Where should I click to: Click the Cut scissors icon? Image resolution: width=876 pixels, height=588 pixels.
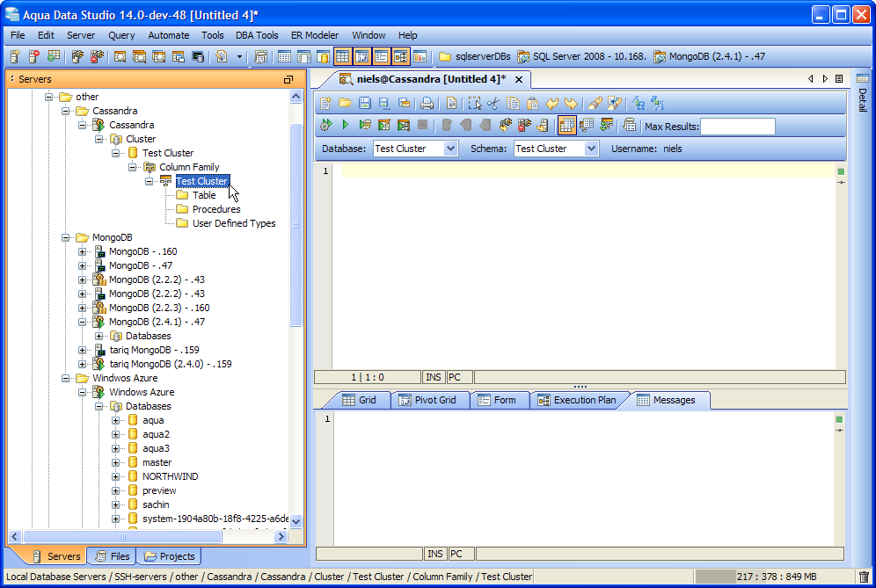pos(493,104)
